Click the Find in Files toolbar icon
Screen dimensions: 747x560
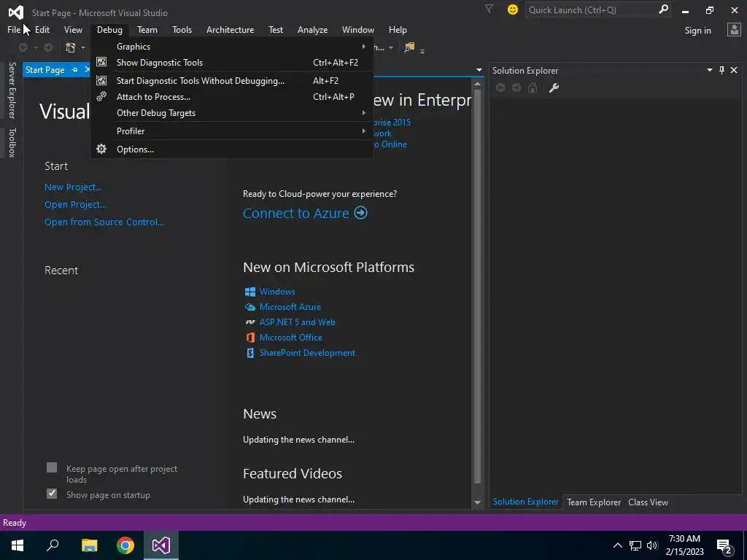[x=409, y=47]
